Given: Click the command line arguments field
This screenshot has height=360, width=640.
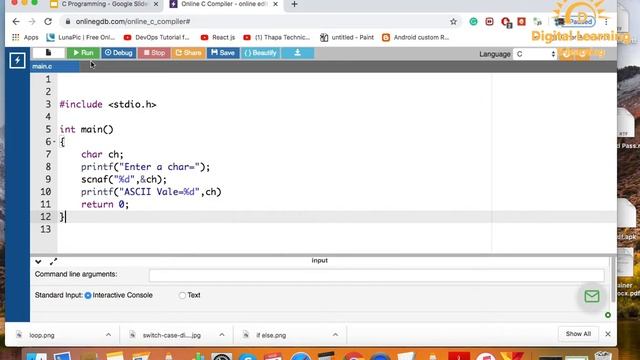Looking at the screenshot, I should click(376, 275).
